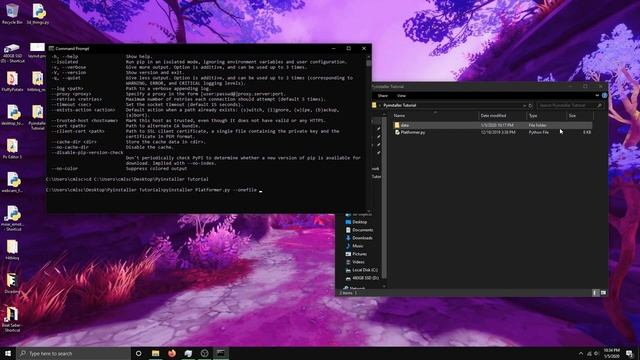640x360 pixels.
Task: Open the FluffyPotato desktop icon
Action: coord(12,81)
